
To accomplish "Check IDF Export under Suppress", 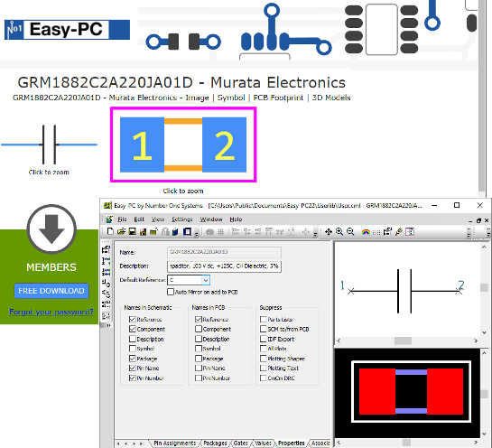I will point(264,339).
